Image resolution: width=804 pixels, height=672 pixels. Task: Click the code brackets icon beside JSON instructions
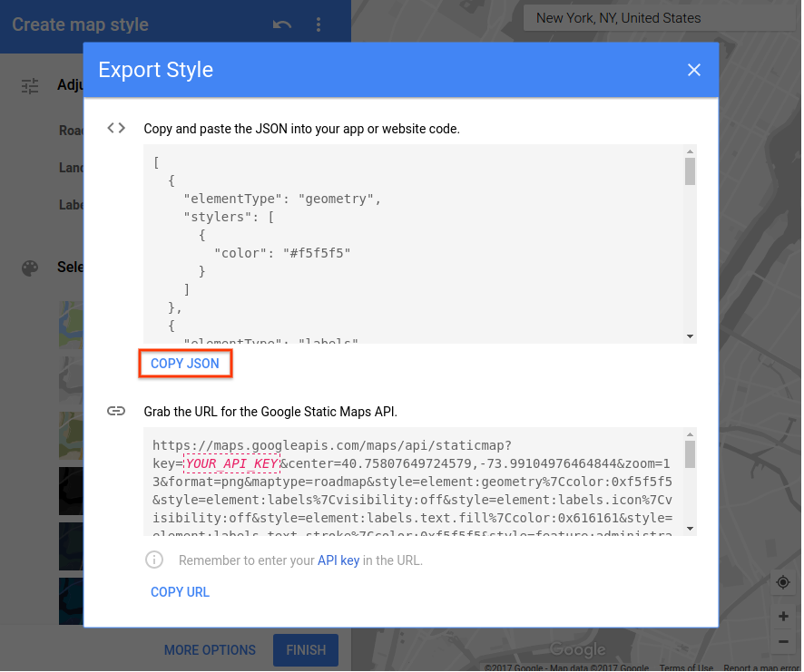[116, 128]
